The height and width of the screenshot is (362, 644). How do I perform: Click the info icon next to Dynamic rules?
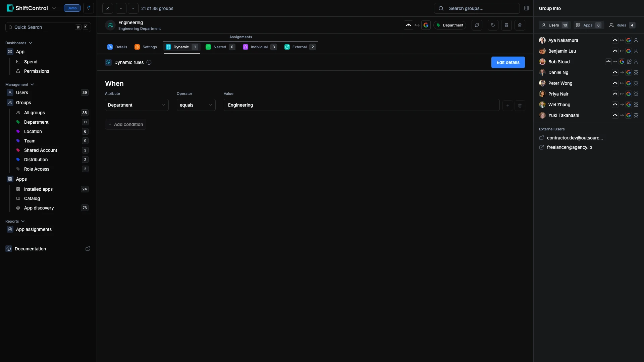pos(149,62)
